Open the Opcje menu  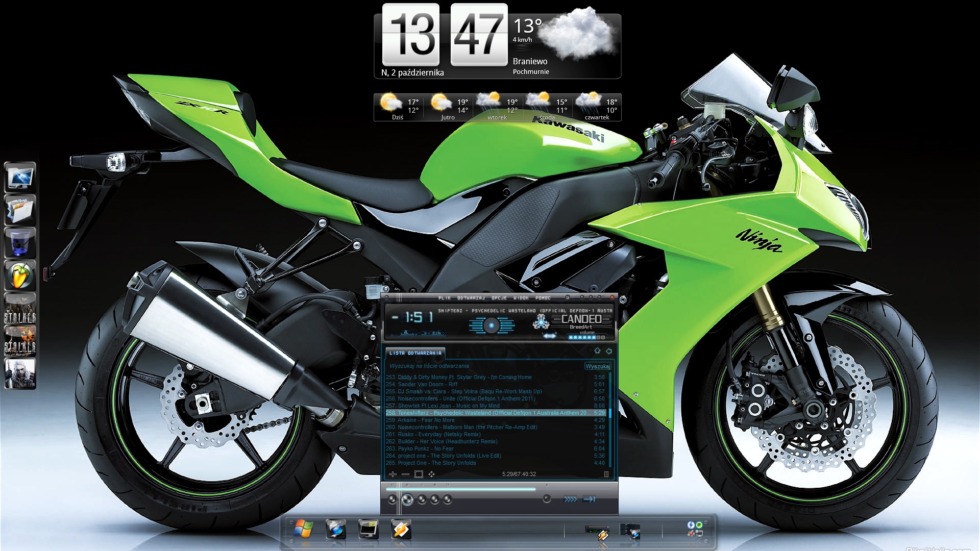[499, 298]
